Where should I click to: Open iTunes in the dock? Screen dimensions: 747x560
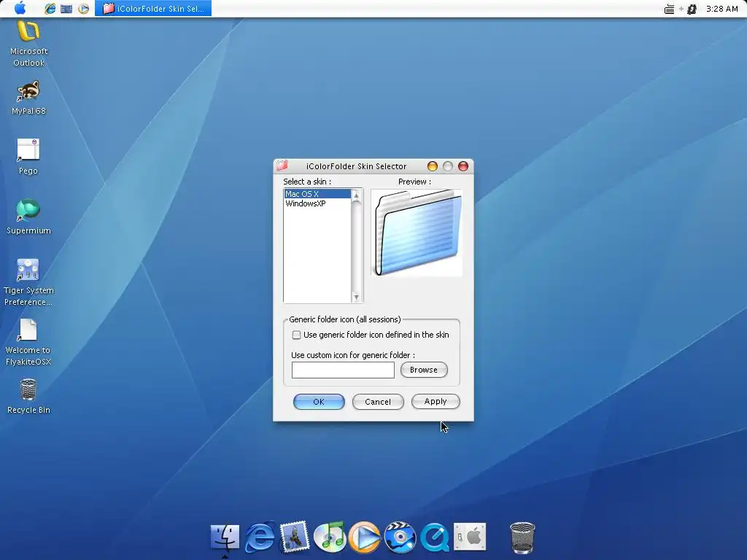330,537
